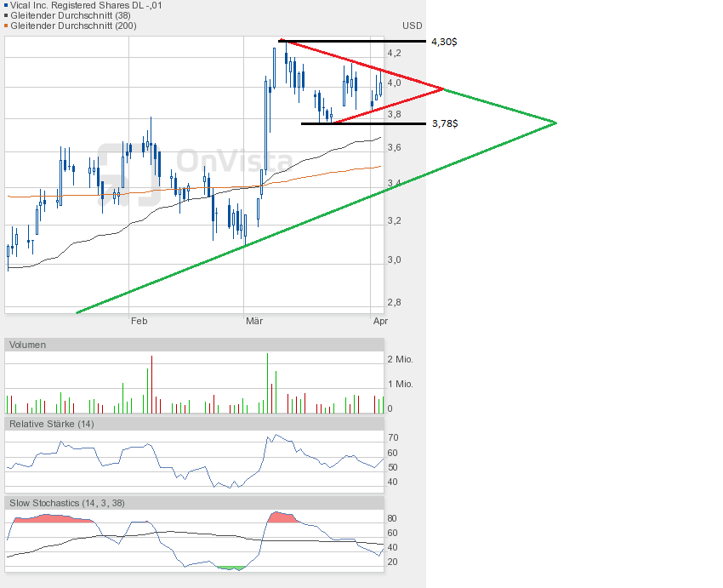The image size is (723, 588).
Task: Click the 4,30$ resistance annotation
Action: point(444,42)
